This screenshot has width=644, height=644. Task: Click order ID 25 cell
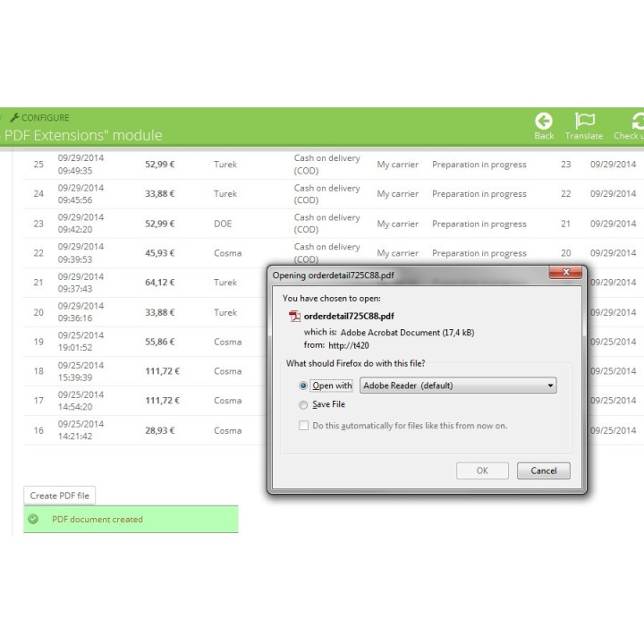pyautogui.click(x=38, y=165)
